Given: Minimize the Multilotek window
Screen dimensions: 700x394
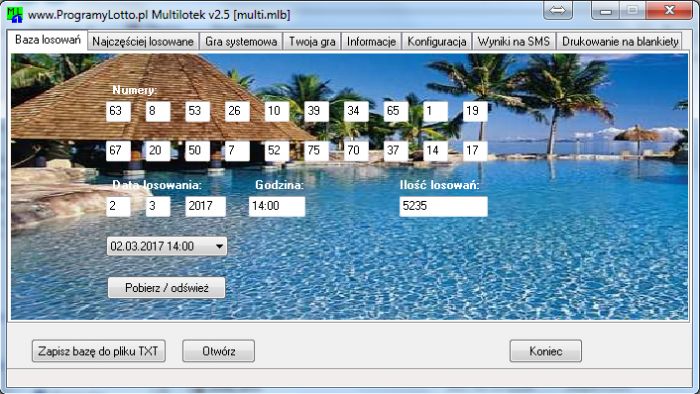Looking at the screenshot, I should (605, 10).
